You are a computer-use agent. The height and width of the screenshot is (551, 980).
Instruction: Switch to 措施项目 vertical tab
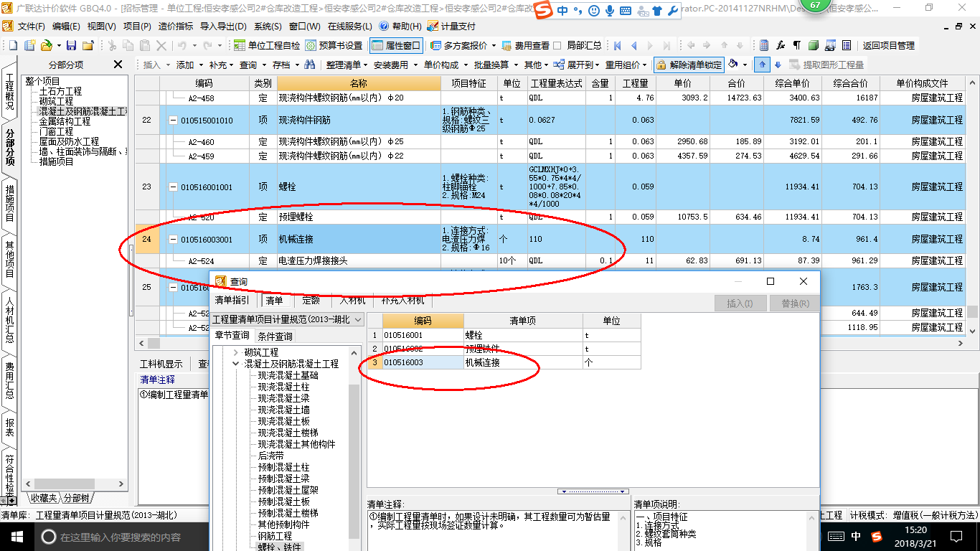pyautogui.click(x=10, y=203)
